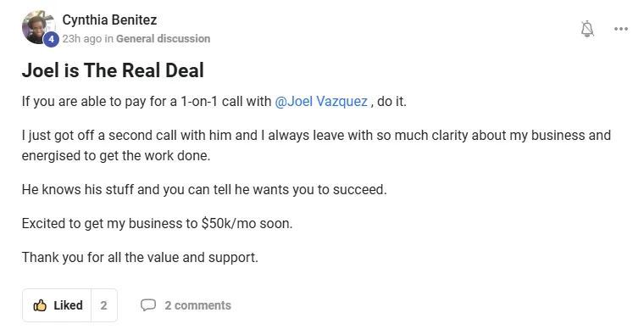Screen dimensions: 644x335
Task: Click the speech bubble comments icon
Action: (147, 305)
